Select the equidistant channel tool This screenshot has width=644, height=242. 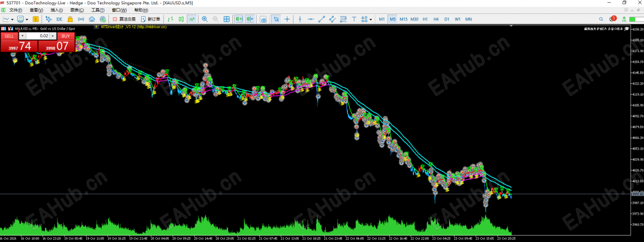332,19
